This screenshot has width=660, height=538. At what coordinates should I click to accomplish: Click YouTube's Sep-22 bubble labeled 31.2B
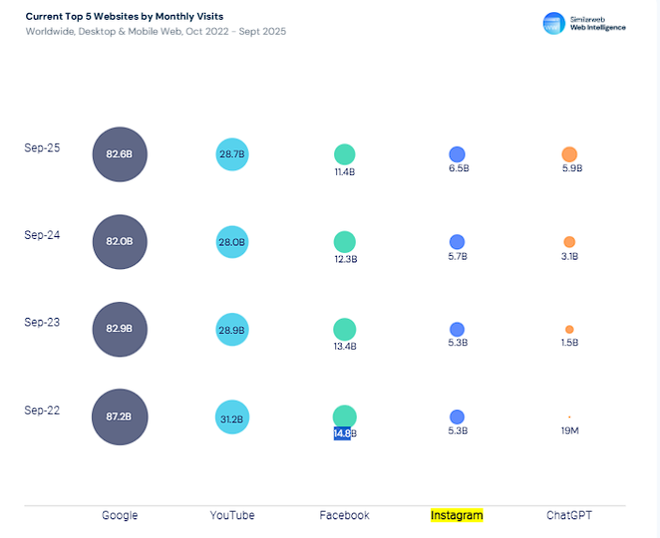point(232,418)
